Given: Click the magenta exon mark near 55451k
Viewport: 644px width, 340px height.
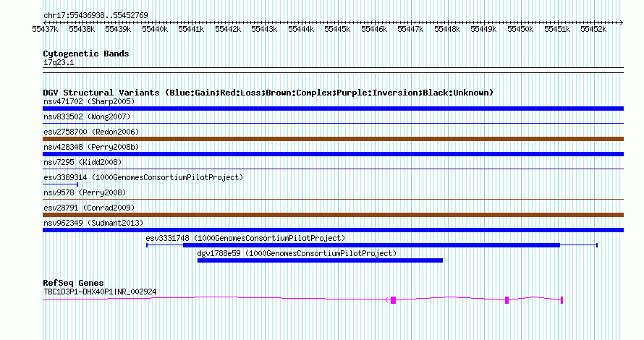Looking at the screenshot, I should tap(562, 300).
